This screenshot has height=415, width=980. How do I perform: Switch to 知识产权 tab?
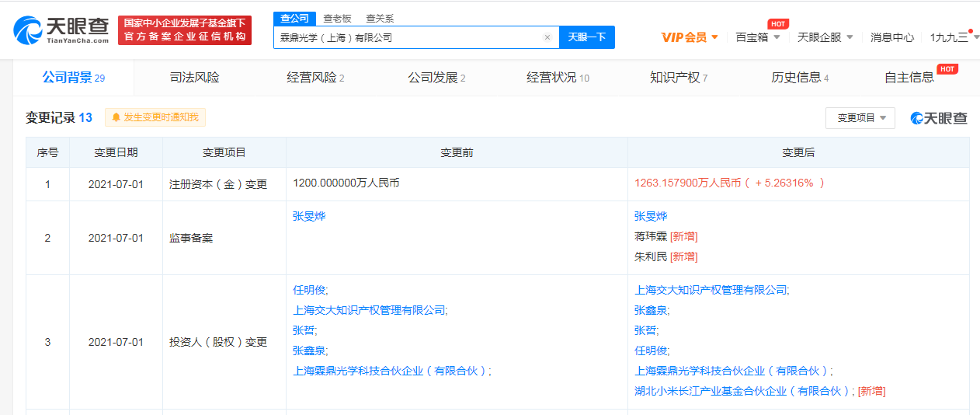click(678, 78)
